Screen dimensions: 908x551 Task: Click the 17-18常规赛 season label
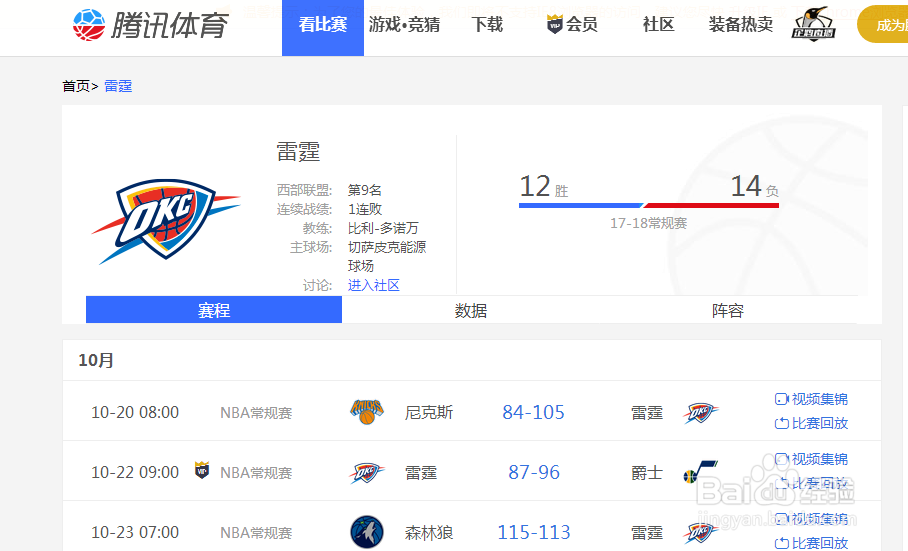648,223
